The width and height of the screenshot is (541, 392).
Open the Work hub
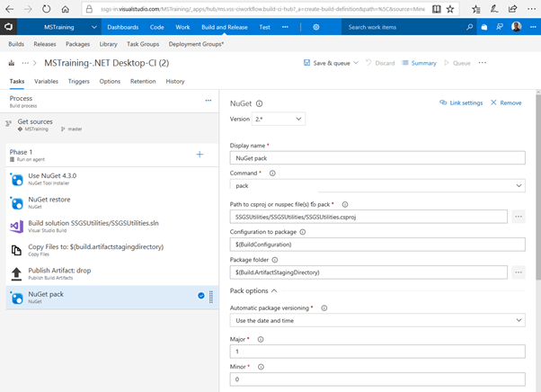tap(182, 27)
